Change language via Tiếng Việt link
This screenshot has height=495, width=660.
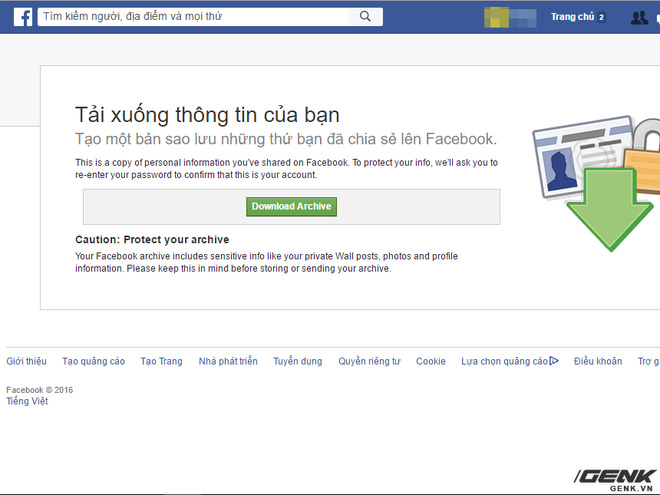(27, 401)
